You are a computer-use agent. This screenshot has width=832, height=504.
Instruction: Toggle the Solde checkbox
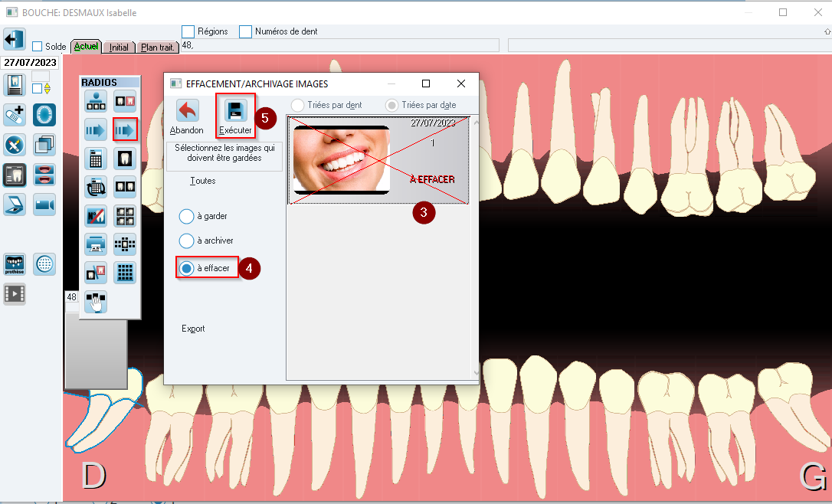point(37,47)
